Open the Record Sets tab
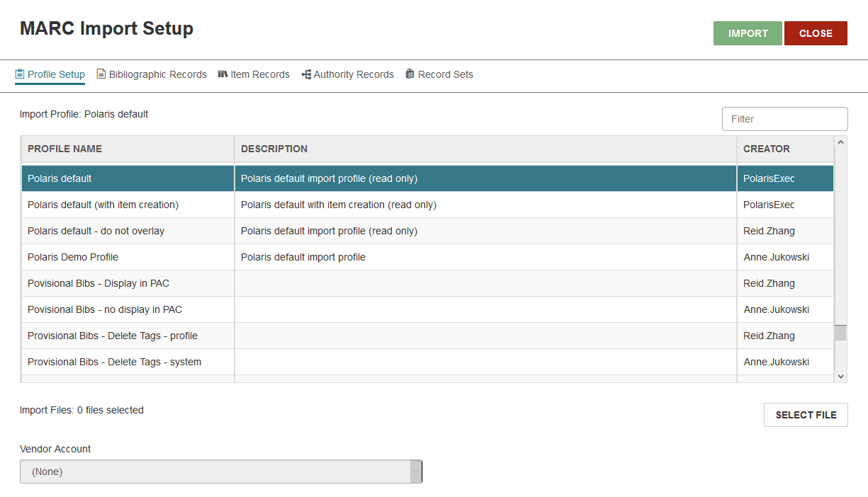This screenshot has width=868, height=497. click(439, 74)
